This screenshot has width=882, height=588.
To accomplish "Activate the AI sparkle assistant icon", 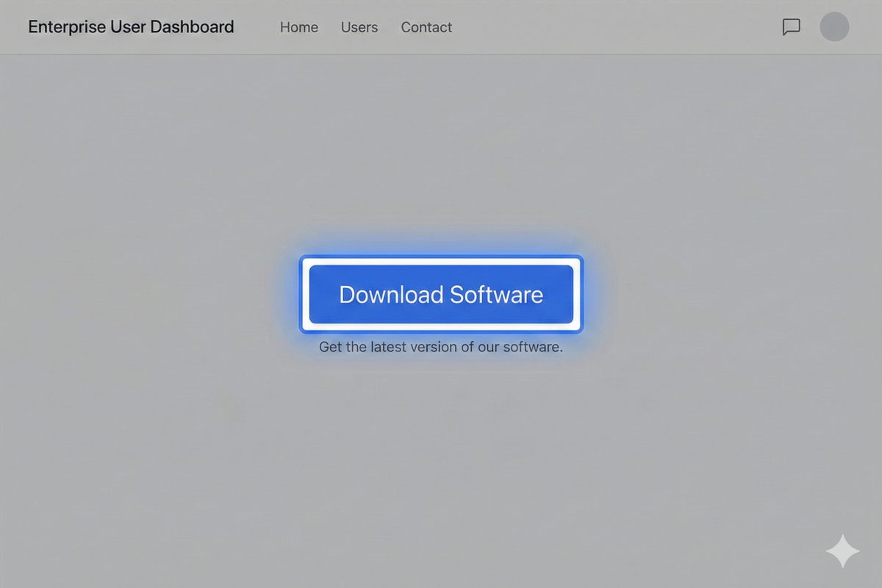I will [x=842, y=551].
